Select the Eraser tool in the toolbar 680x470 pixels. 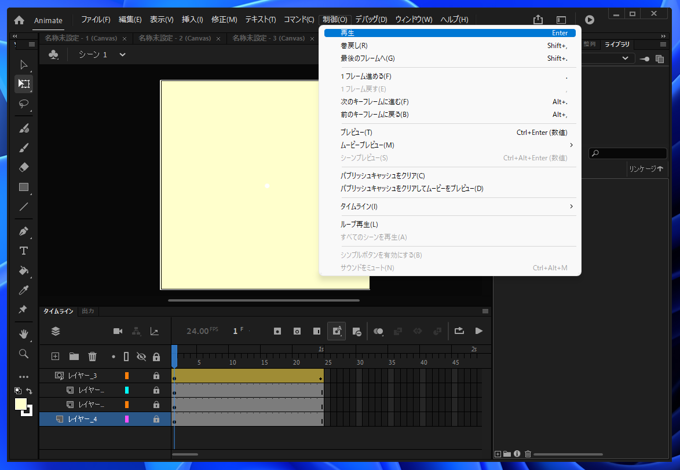24,167
